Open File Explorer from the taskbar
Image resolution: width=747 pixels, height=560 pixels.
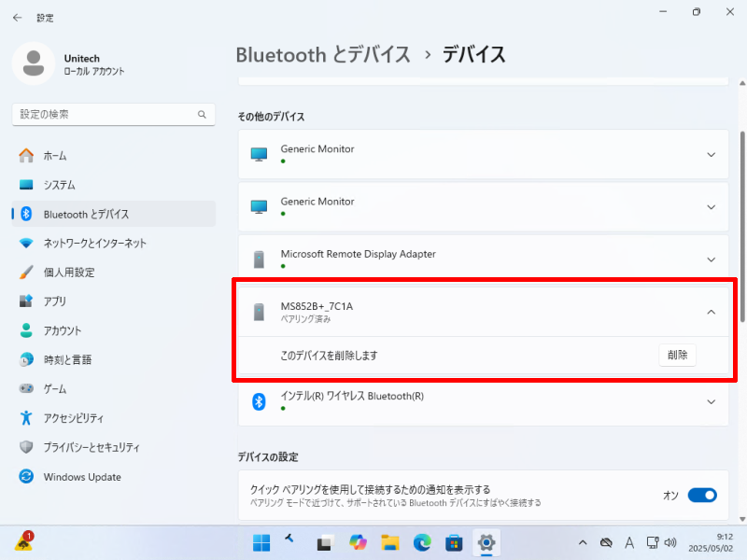click(x=389, y=543)
